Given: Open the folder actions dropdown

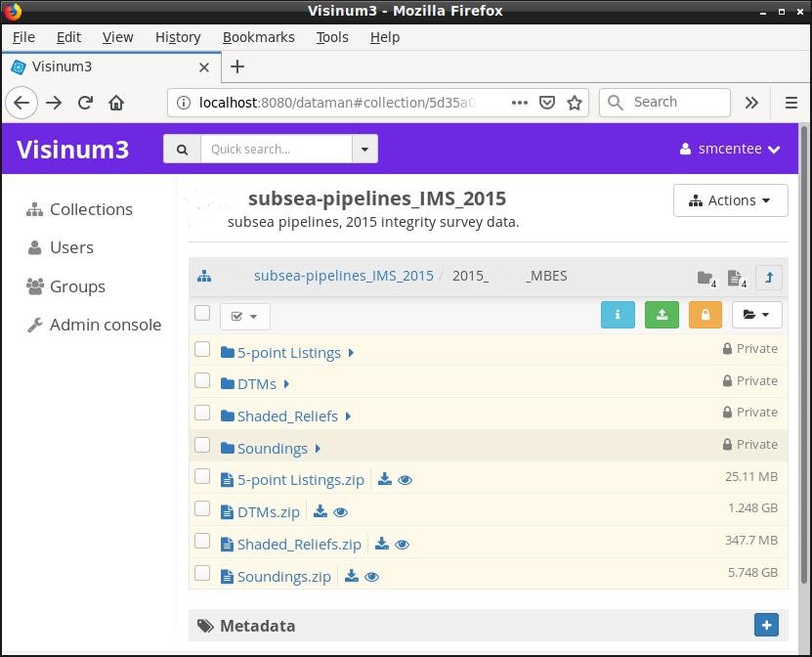Looking at the screenshot, I should 756,315.
